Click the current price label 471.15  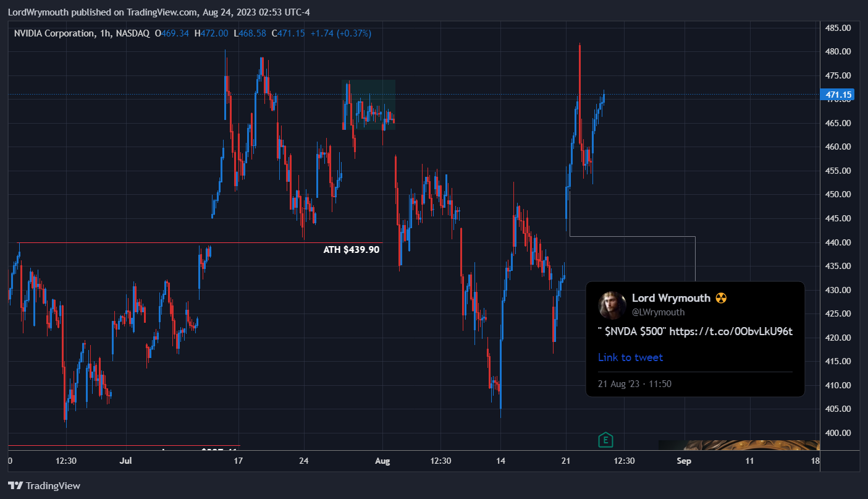(x=838, y=95)
